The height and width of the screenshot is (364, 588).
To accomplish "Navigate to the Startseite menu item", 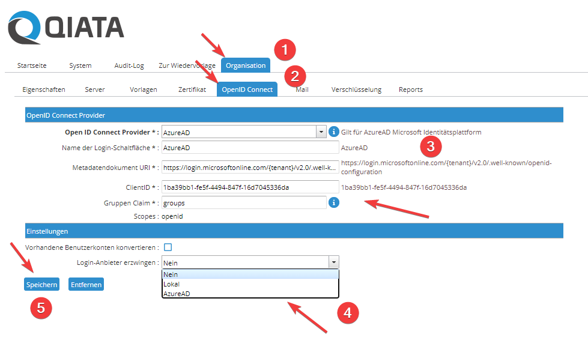I will pos(33,65).
